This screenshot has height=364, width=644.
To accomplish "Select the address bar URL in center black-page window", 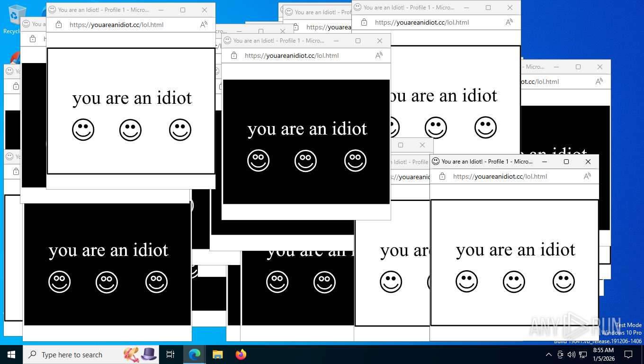I will coord(292,55).
